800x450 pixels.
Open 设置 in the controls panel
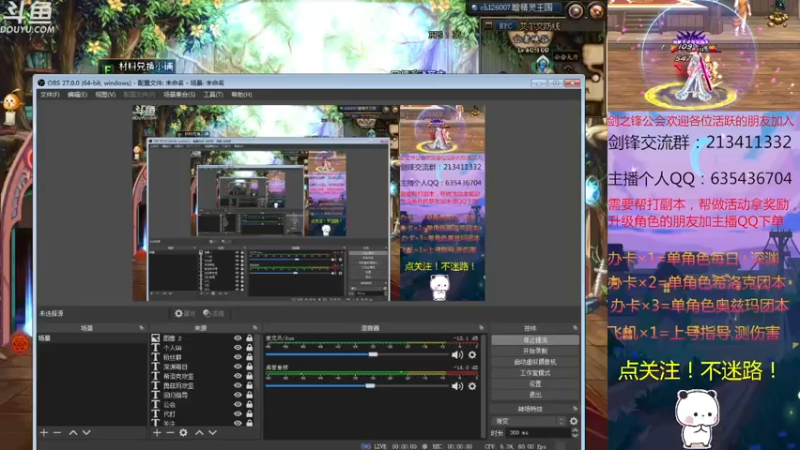535,384
